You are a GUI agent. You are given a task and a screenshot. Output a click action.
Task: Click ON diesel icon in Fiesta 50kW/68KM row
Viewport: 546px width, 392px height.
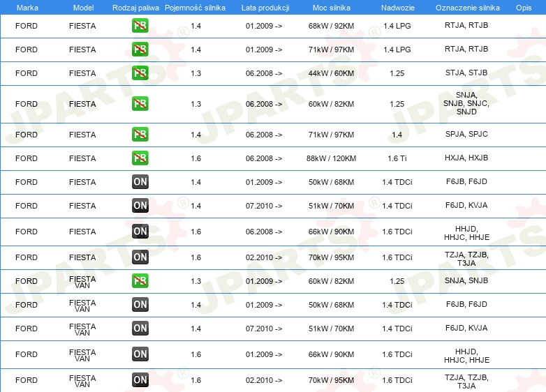coord(140,181)
